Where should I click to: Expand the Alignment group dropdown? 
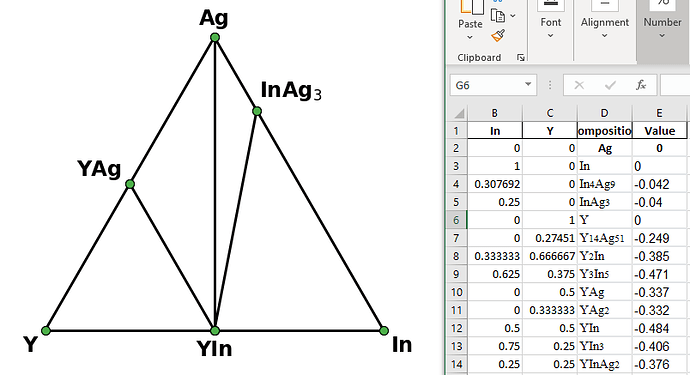(x=605, y=36)
